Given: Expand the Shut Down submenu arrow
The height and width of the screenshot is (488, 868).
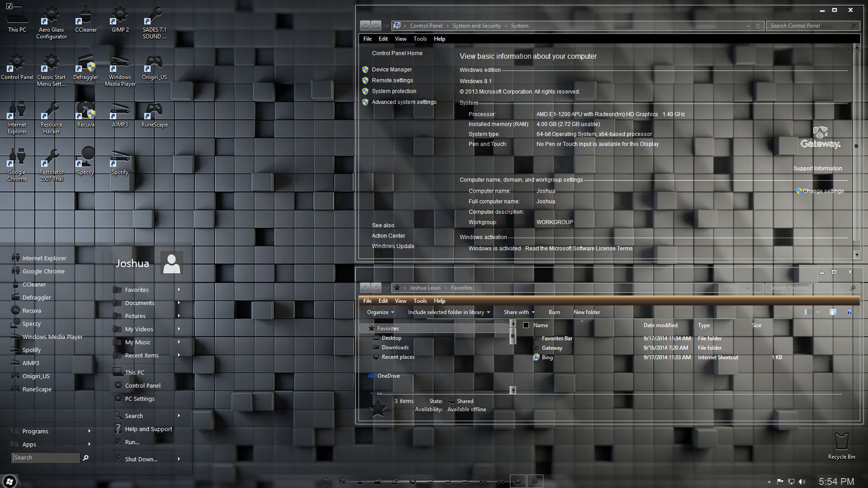Looking at the screenshot, I should (179, 459).
